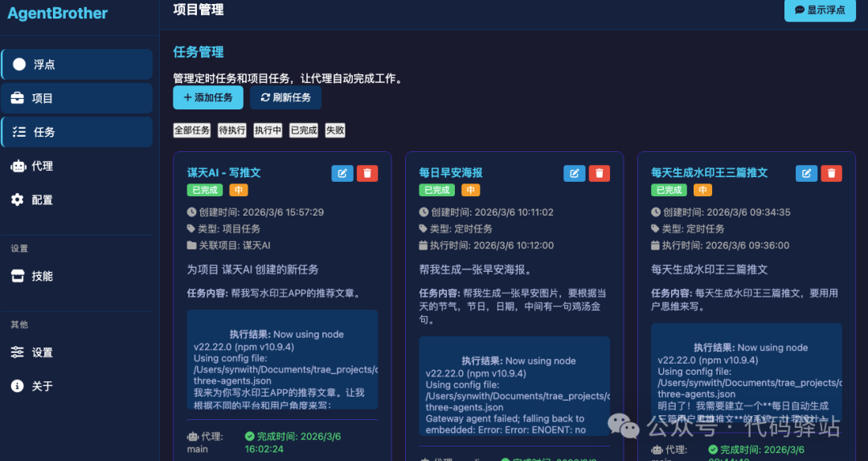Click 中 priority badge on 每日早安海报 card
Screen dimensions: 868x461
point(470,190)
